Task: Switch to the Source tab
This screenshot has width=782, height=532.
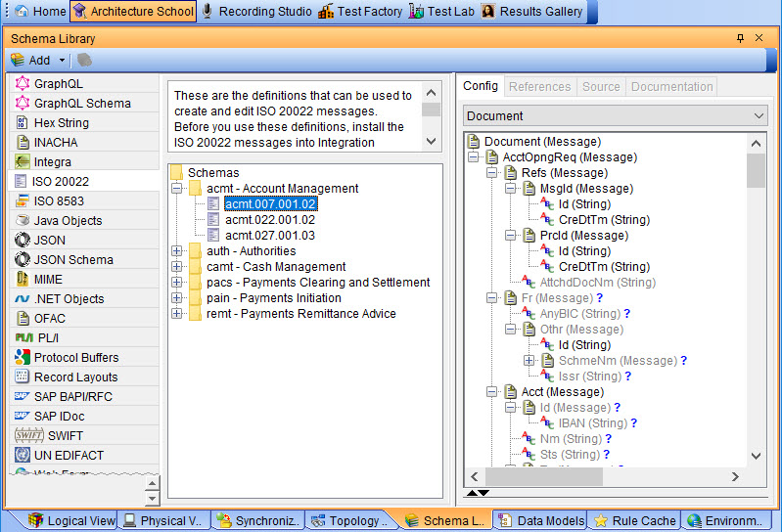Action: [601, 87]
